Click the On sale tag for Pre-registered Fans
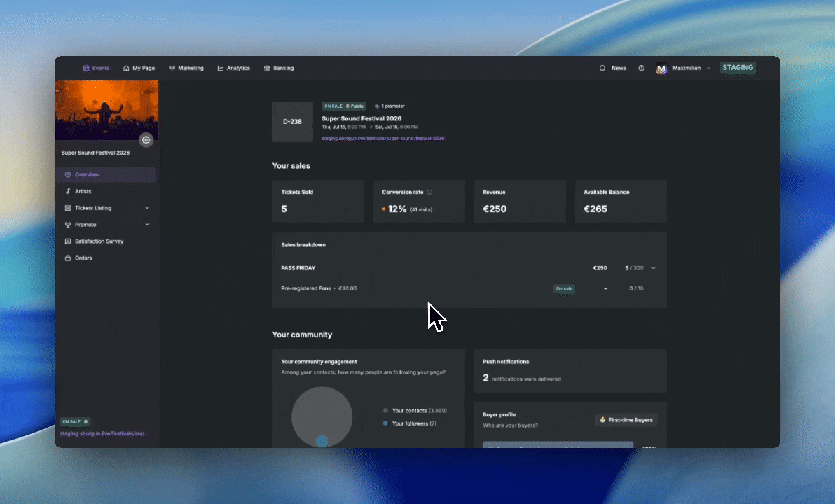 (564, 289)
